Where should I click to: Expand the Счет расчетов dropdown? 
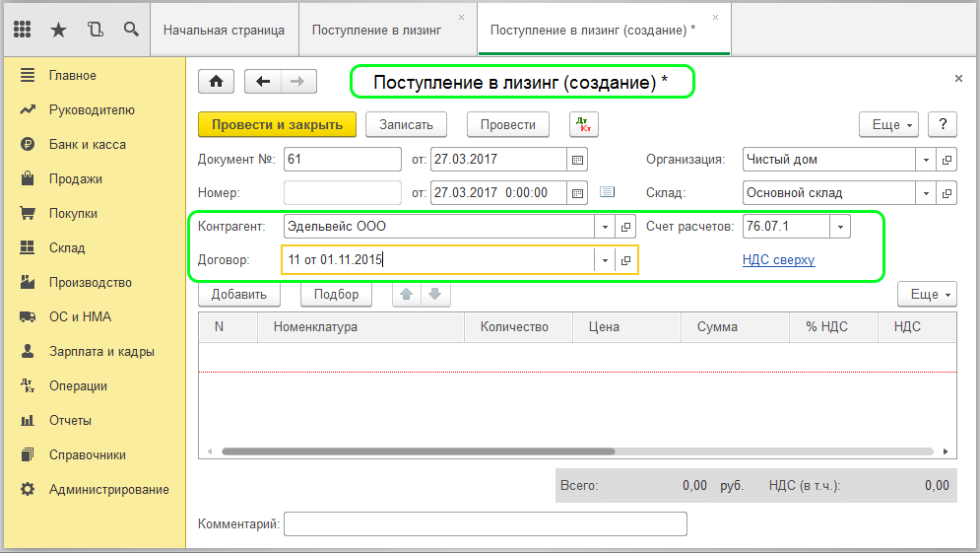coord(840,227)
